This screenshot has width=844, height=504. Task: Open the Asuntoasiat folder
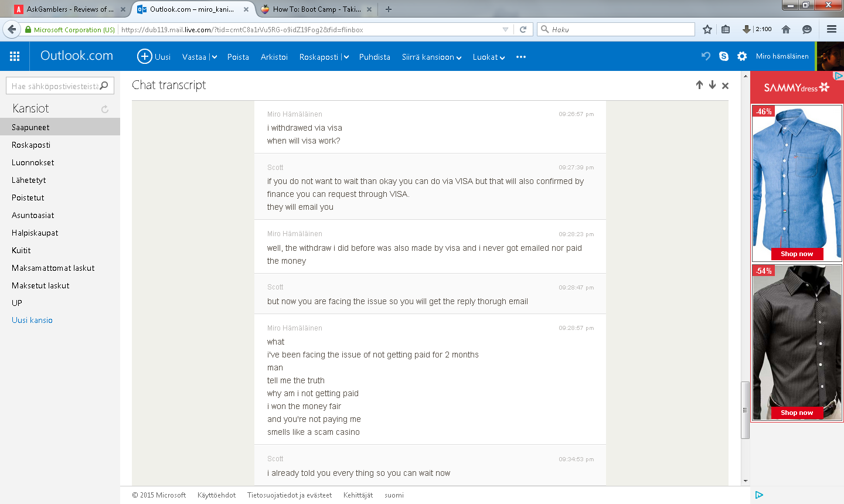[x=60, y=215]
